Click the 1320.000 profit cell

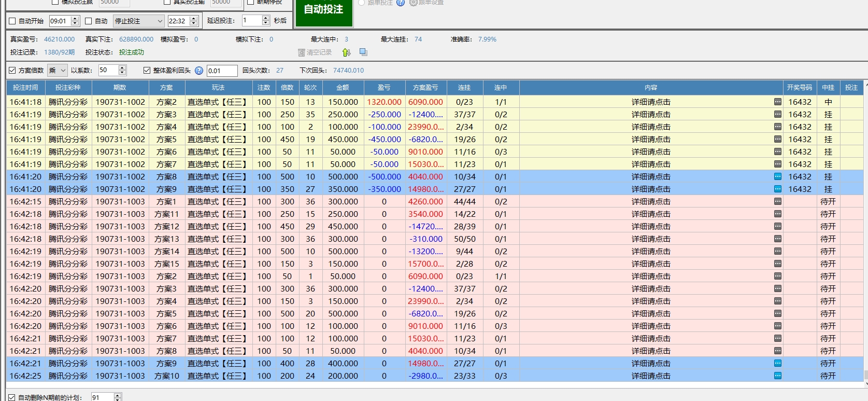[x=384, y=102]
